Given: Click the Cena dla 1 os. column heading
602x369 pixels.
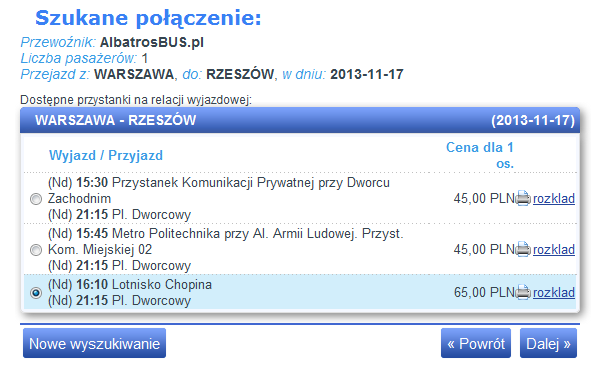Looking at the screenshot, I should 480,156.
